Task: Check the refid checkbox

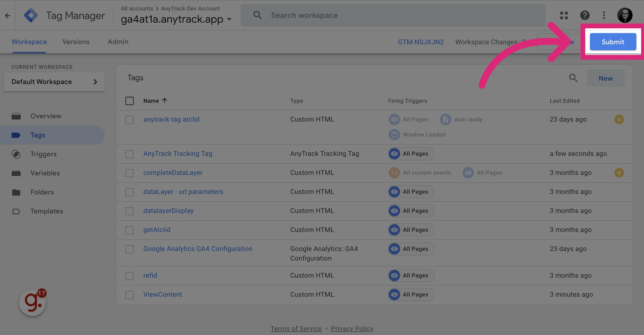Action: coord(130,276)
